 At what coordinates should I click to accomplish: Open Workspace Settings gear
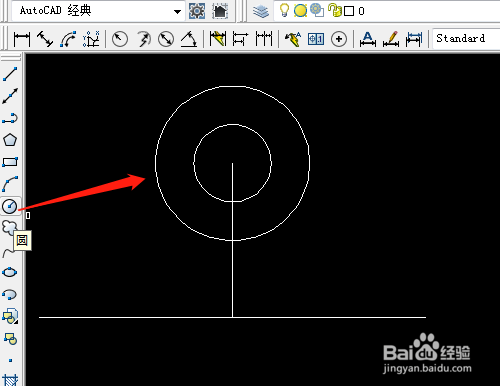coord(197,11)
